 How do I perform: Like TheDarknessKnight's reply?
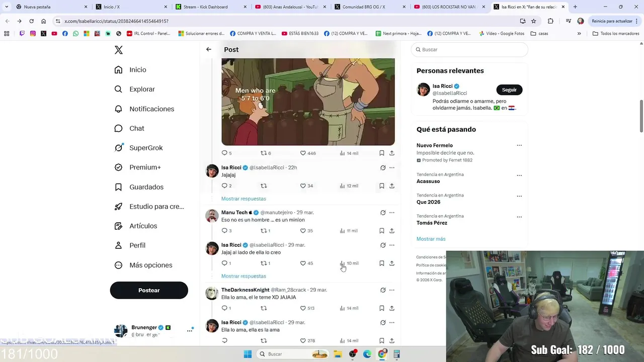tap(307, 308)
